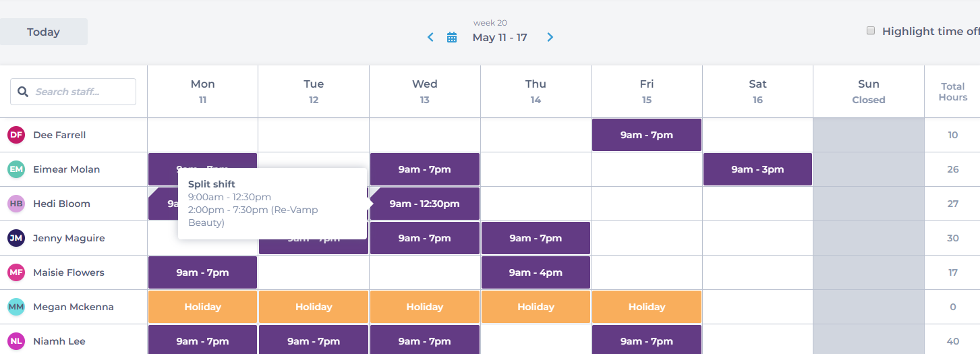Open Dee Farrell's Friday 9am - 7pm shift

coord(647,135)
